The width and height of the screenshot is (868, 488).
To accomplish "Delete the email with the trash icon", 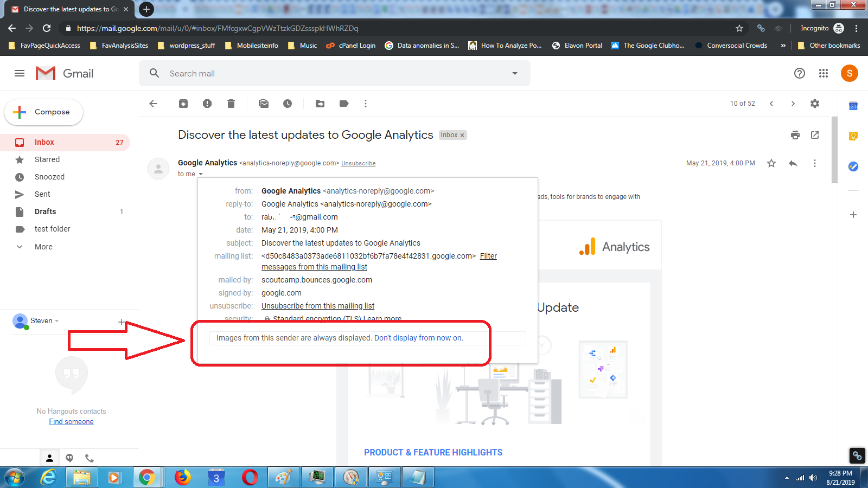I will [231, 104].
